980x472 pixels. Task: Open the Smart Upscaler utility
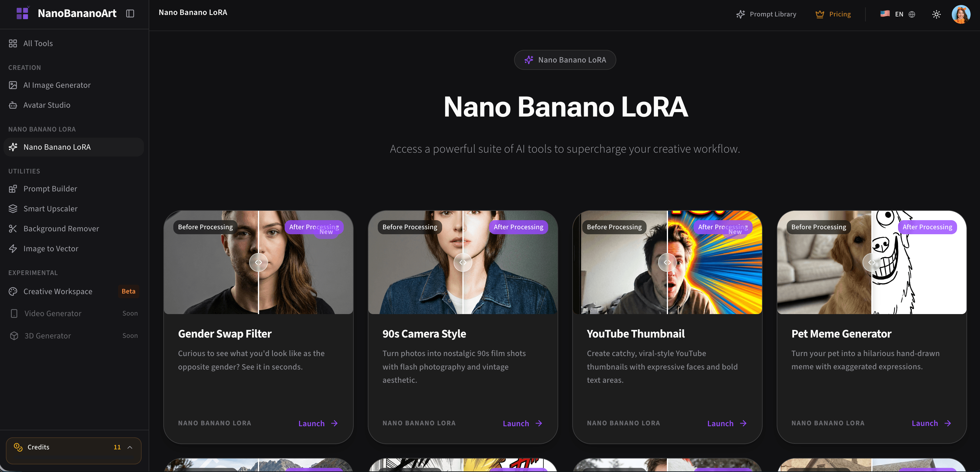point(50,208)
